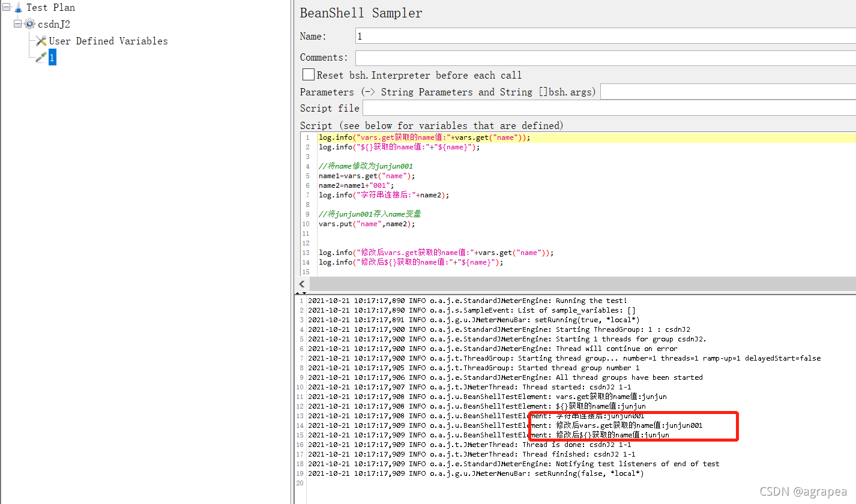
Task: Click script line name1=vars.get("name")
Action: [x=367, y=176]
